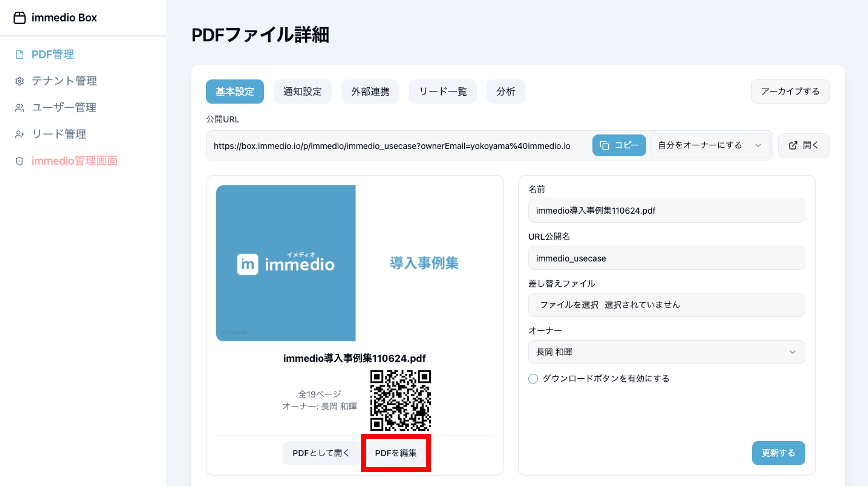
Task: Click the 更新する button
Action: [x=778, y=453]
